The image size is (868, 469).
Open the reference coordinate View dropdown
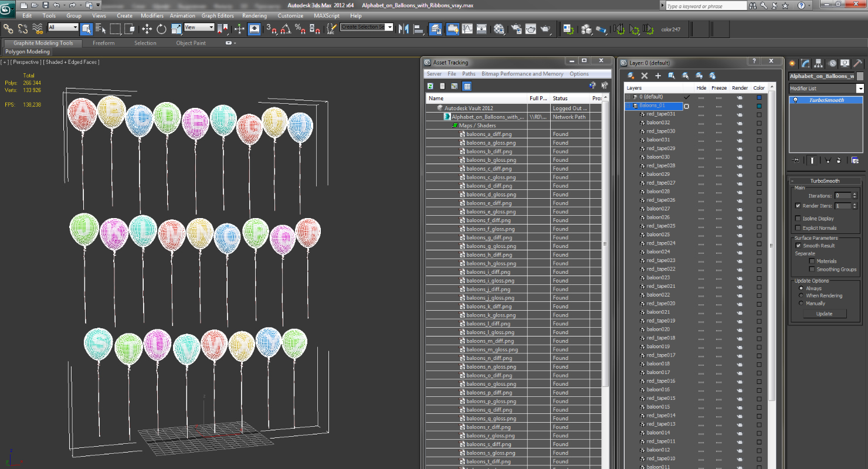coord(199,28)
